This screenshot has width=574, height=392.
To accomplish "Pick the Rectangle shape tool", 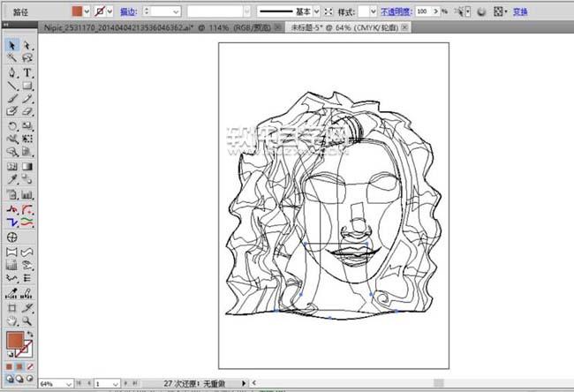I will tap(27, 86).
